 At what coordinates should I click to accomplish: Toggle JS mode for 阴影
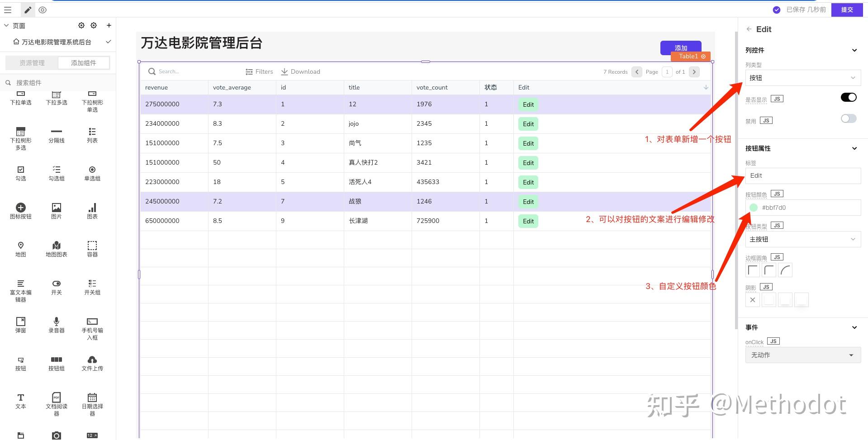pos(766,287)
